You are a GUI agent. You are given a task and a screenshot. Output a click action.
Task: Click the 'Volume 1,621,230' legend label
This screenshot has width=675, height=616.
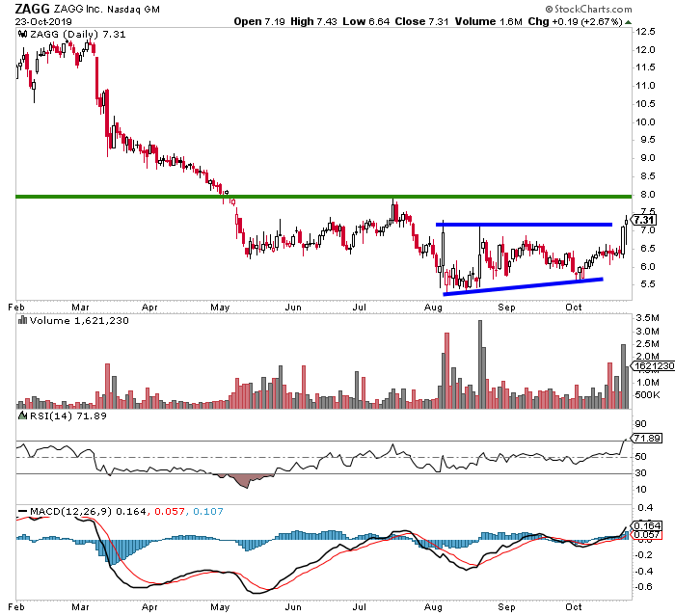[79, 320]
